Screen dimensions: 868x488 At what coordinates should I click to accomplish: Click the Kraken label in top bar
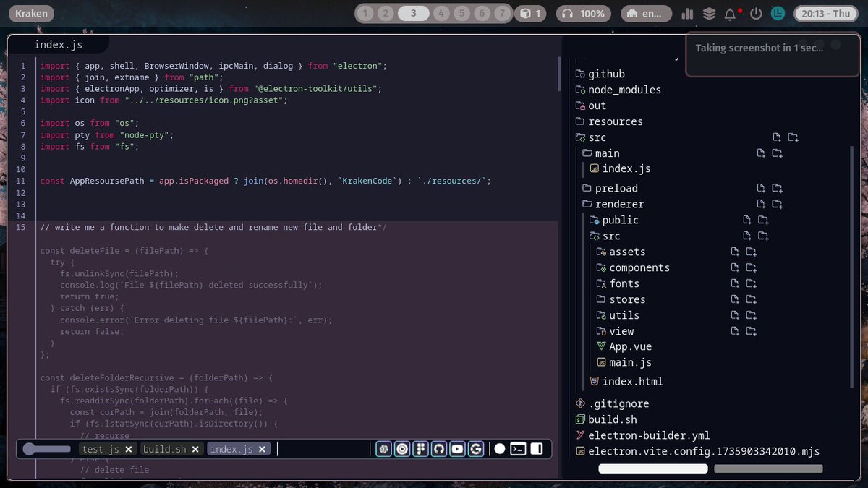[31, 13]
